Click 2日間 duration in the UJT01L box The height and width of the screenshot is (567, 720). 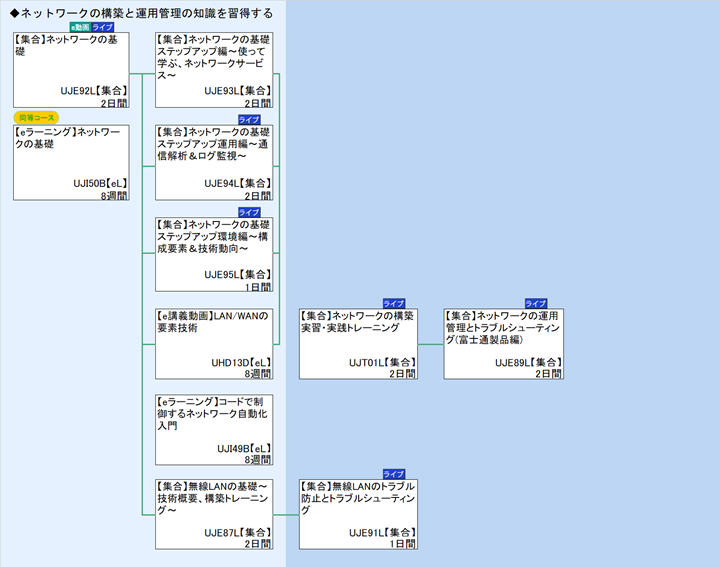click(x=402, y=374)
